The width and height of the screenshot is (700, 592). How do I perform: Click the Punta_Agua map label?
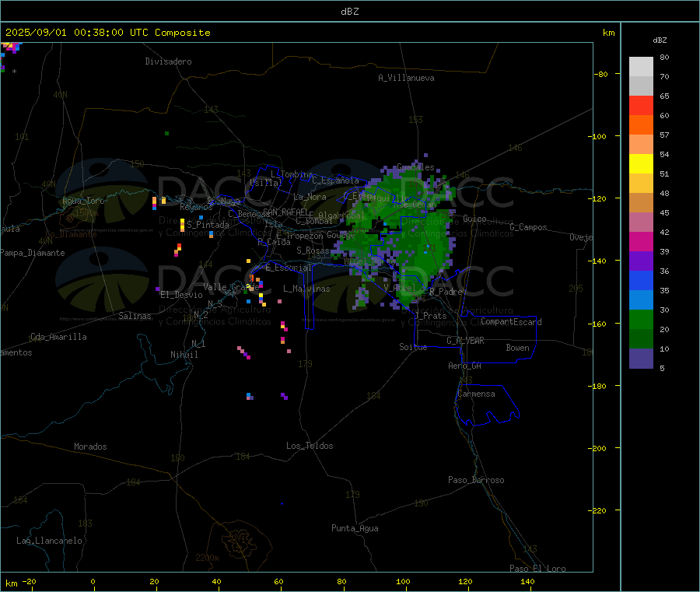pyautogui.click(x=355, y=528)
